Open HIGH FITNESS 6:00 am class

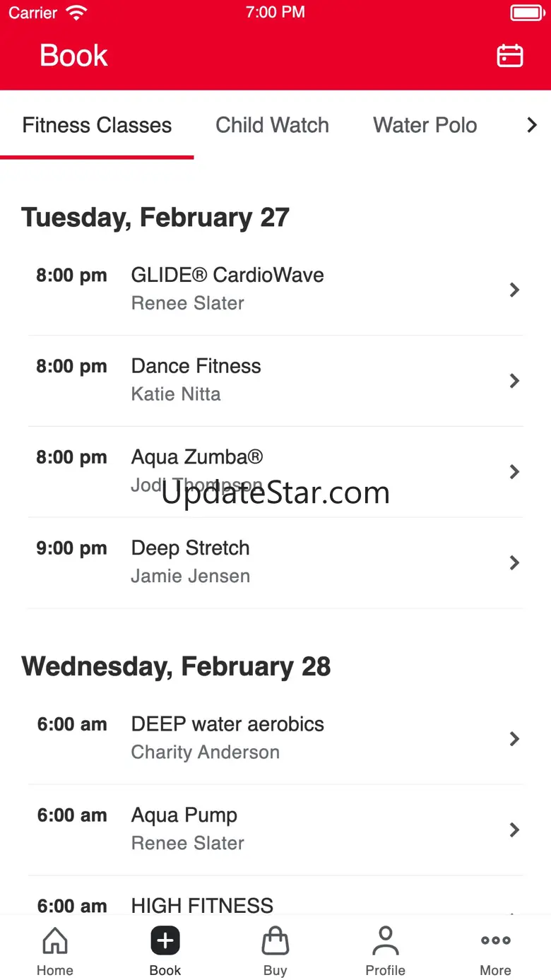[275, 896]
